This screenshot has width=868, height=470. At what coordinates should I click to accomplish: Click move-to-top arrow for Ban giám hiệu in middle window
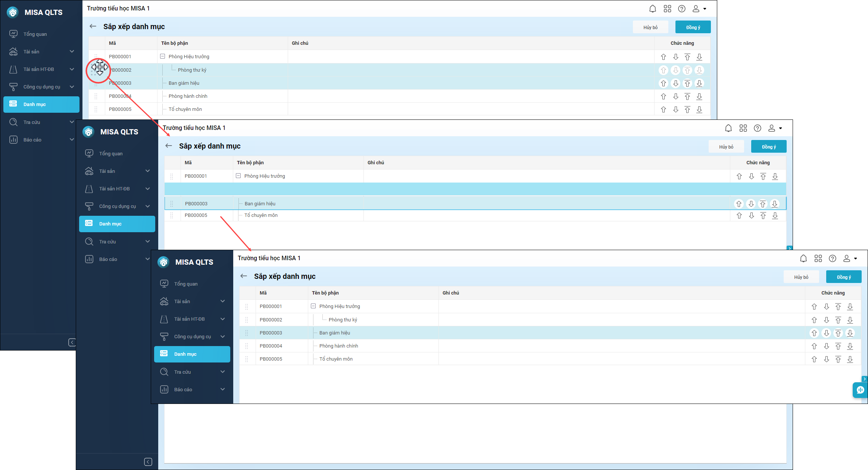[x=763, y=204]
